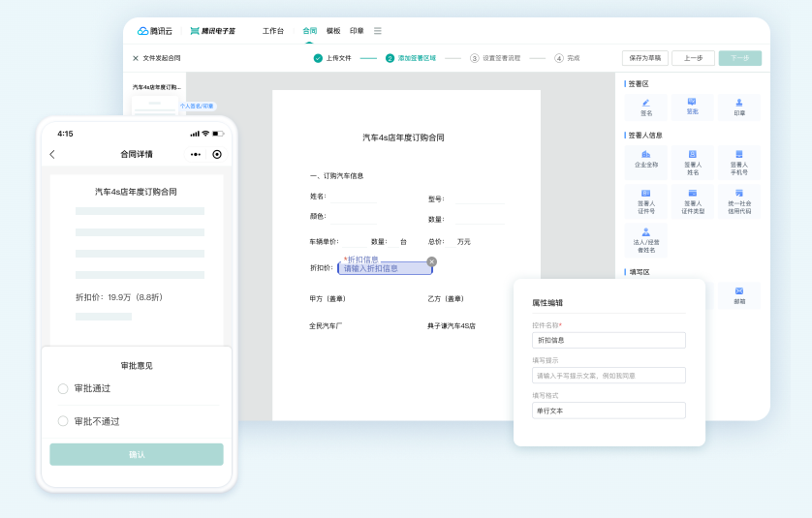The height and width of the screenshot is (518, 812).
Task: Add the 签署人姓名 signer name field
Action: coord(692,160)
